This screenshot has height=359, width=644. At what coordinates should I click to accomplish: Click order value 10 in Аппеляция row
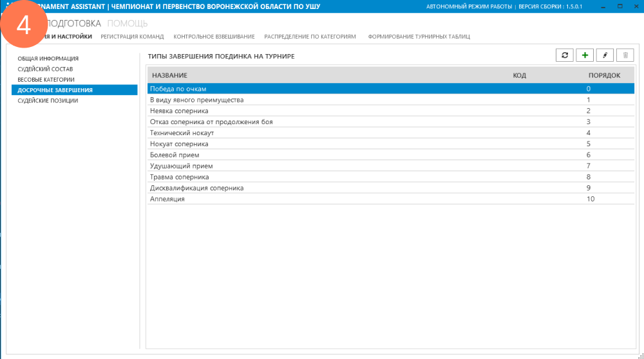[590, 199]
